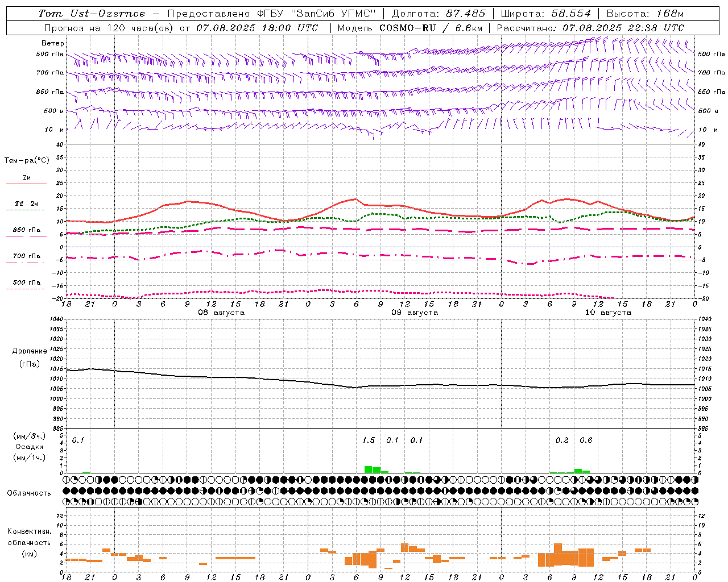Image resolution: width=728 pixels, height=582 pixels.
Task: Click the Ветер wind panel label
Action: point(53,43)
